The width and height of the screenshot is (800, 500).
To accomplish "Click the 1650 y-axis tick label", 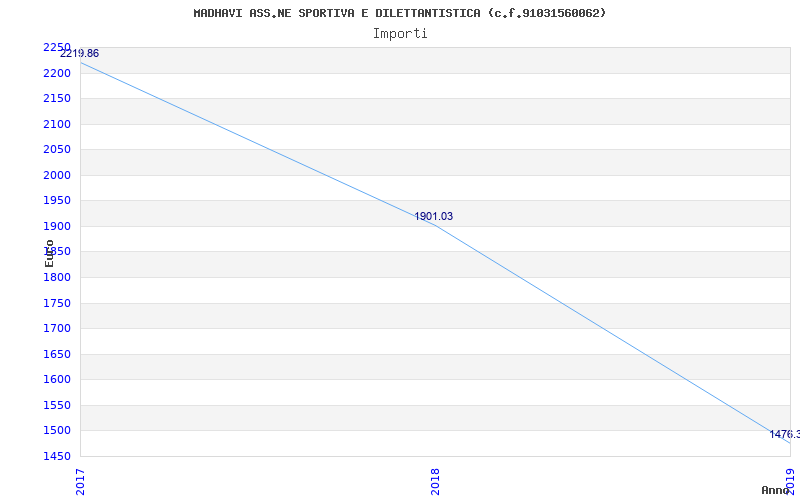I will 57,355.
